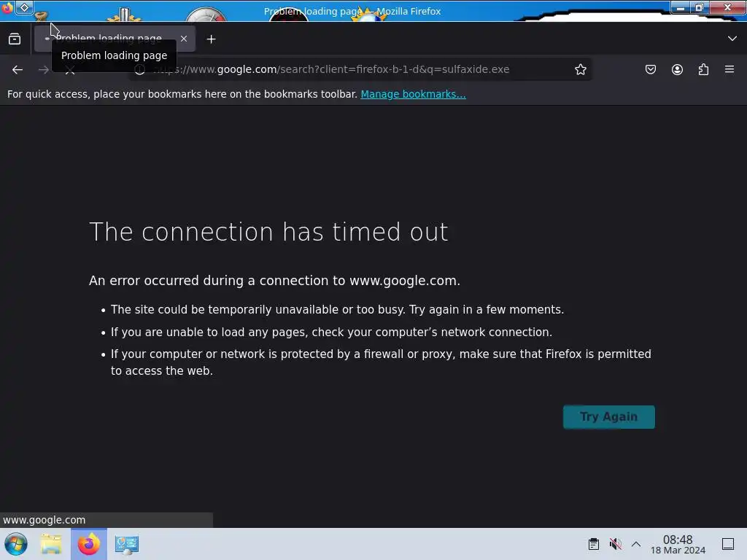Go back one page
The image size is (747, 560).
pos(18,69)
